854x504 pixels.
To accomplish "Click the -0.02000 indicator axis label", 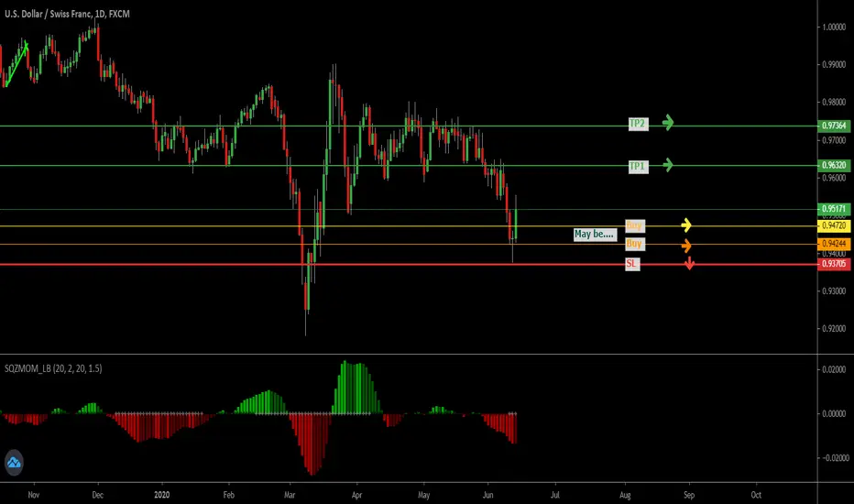I will click(834, 457).
